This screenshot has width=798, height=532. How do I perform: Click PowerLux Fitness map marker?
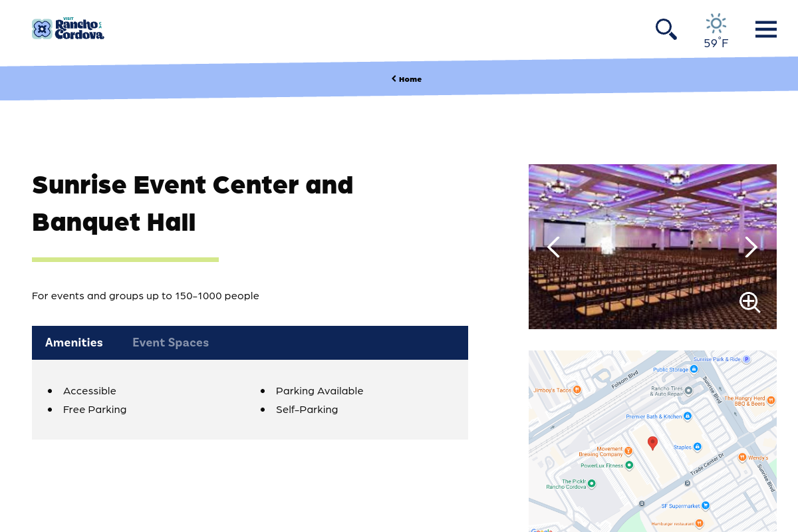[629, 465]
